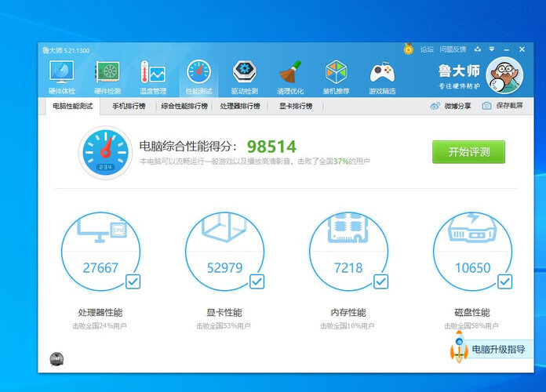Open 装机推荐 cube icon
Screen dimensions: 546x392
[x=336, y=72]
